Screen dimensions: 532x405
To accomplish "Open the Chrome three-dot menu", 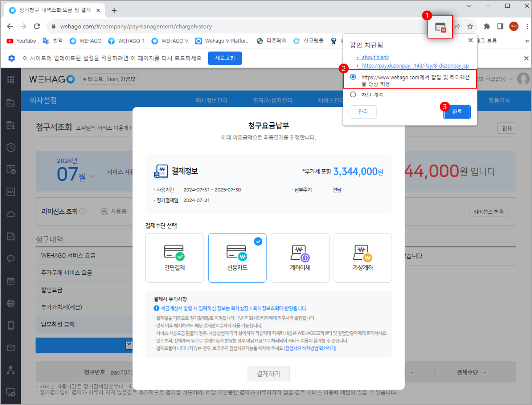I will [x=527, y=27].
